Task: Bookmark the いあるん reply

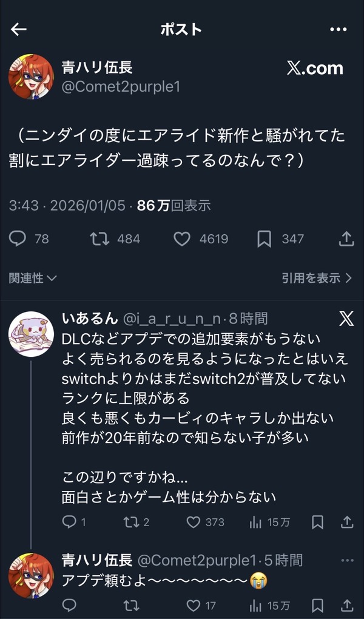Action: point(317,522)
